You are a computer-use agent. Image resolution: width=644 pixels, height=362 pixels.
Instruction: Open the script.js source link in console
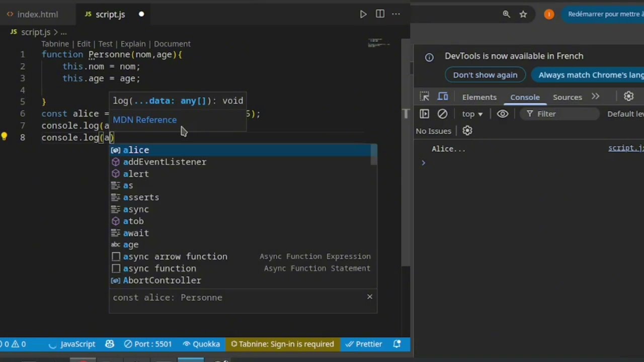coord(626,148)
